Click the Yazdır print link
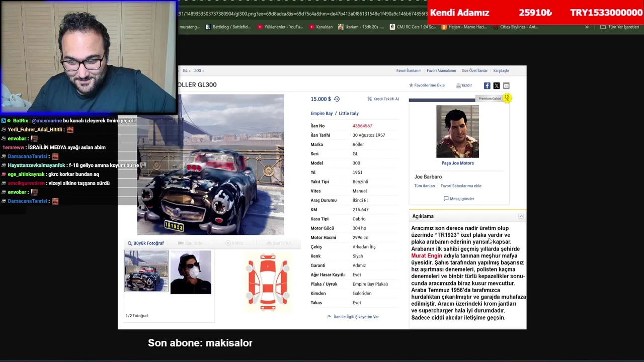644x362 pixels. coord(464,85)
